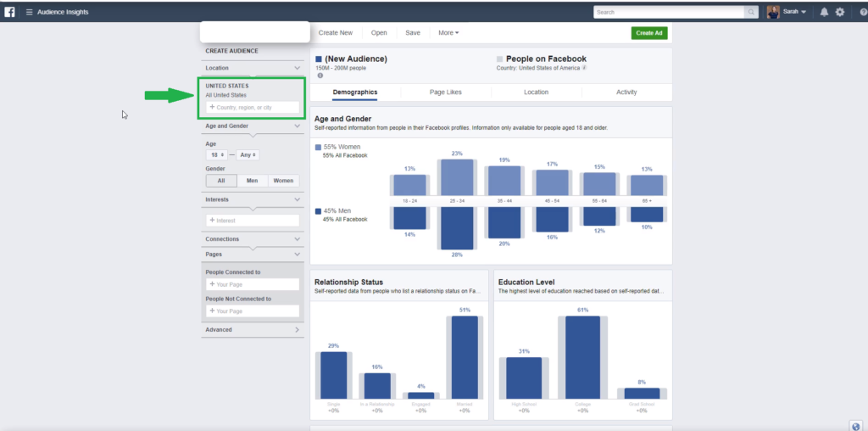Open the minimum age 18 dropdown
Image resolution: width=868 pixels, height=431 pixels.
pos(216,155)
